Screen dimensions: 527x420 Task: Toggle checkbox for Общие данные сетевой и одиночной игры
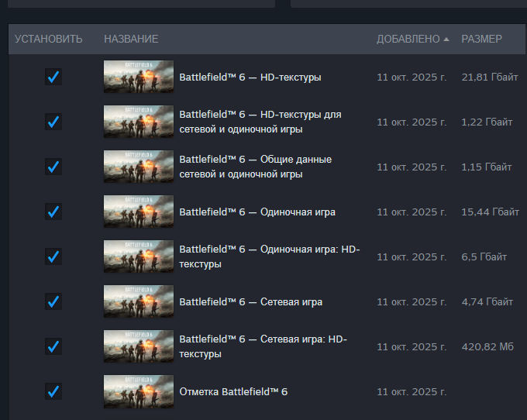click(53, 167)
